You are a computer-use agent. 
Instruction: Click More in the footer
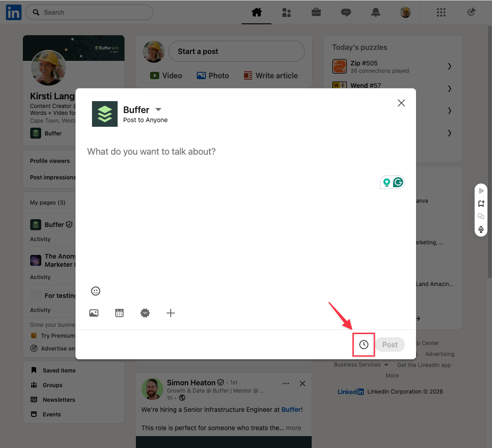(x=392, y=376)
